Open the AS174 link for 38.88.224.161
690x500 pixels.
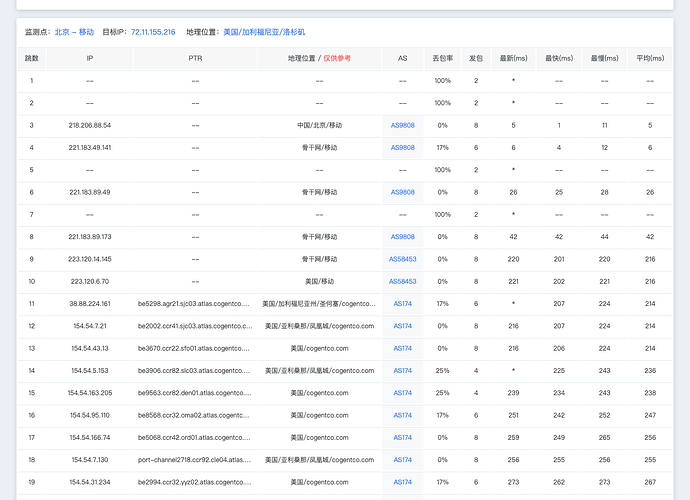(x=403, y=303)
